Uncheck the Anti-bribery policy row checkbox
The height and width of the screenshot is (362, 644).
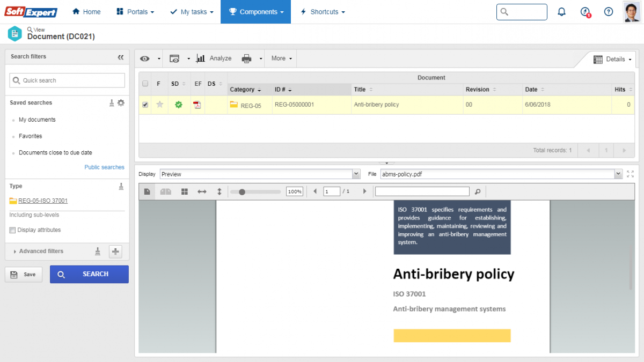(x=145, y=105)
